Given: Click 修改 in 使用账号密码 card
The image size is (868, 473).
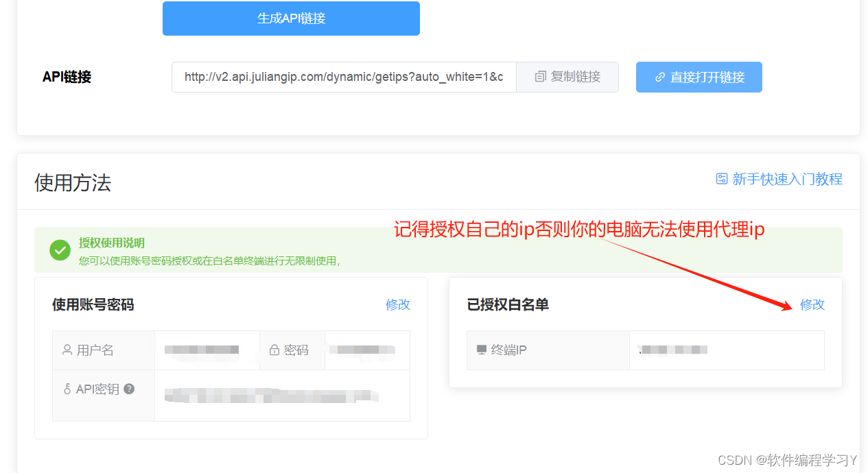Looking at the screenshot, I should [398, 304].
